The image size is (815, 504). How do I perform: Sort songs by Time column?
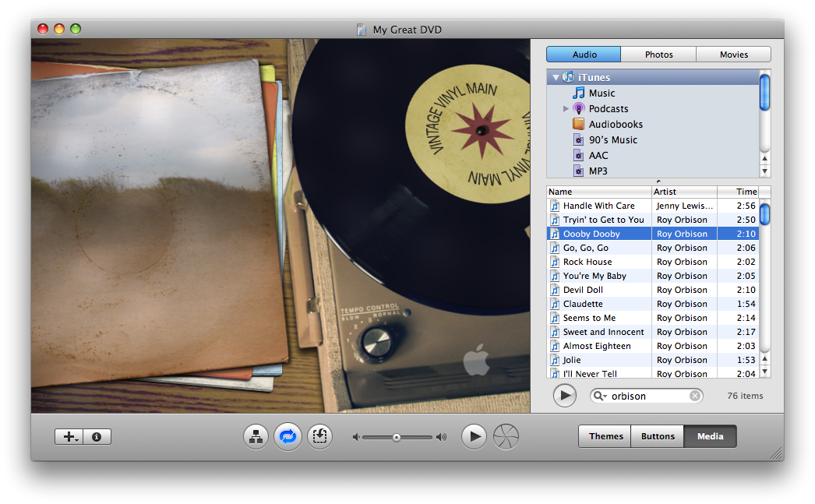(738, 192)
